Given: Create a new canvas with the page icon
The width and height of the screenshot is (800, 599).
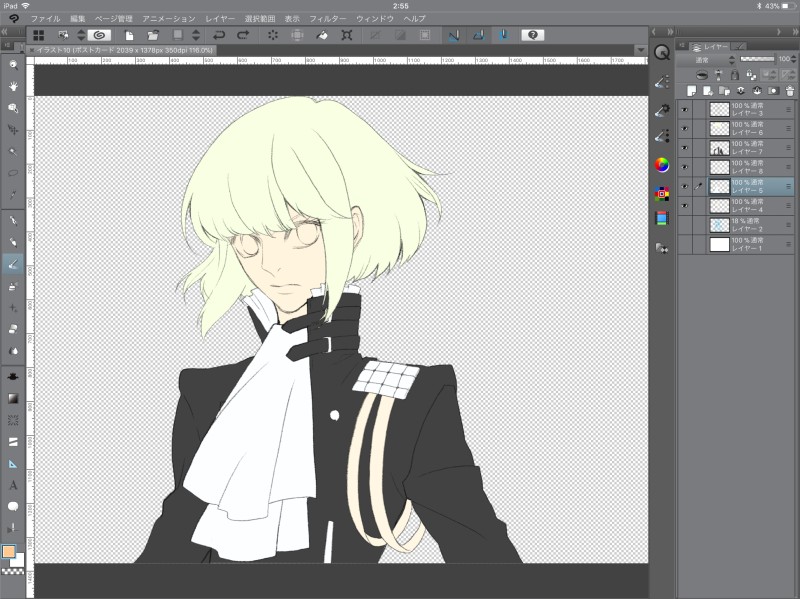Looking at the screenshot, I should tap(129, 35).
